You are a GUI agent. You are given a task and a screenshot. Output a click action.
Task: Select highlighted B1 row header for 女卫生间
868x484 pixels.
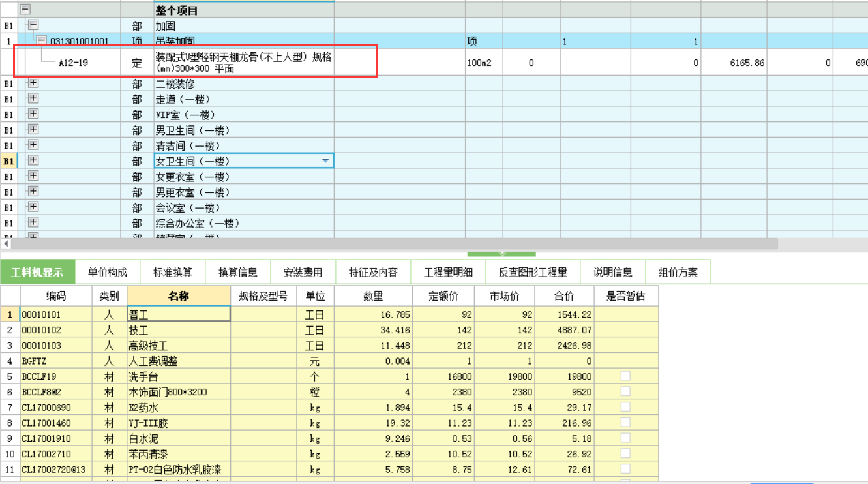tap(8, 161)
